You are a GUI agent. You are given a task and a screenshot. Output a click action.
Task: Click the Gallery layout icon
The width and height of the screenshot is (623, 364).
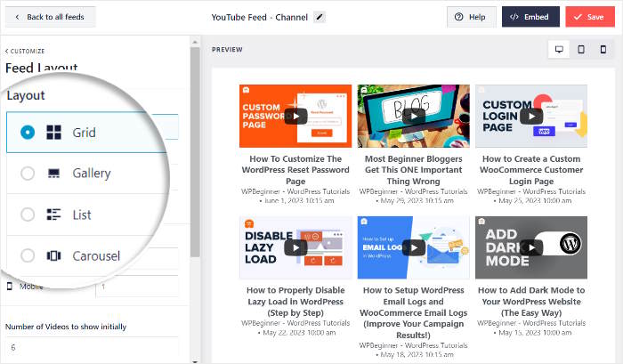(x=53, y=174)
